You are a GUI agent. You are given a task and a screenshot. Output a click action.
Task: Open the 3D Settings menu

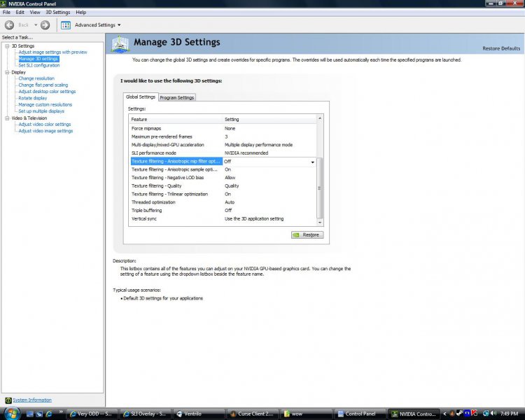tap(58, 13)
